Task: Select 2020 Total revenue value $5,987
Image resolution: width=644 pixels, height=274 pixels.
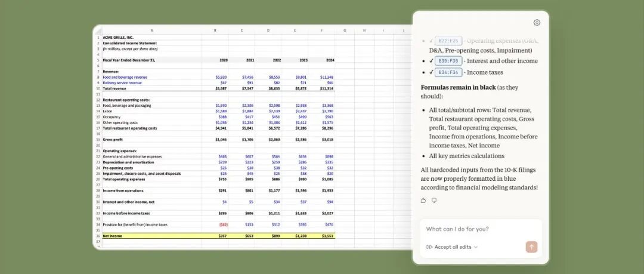Action: click(215, 88)
